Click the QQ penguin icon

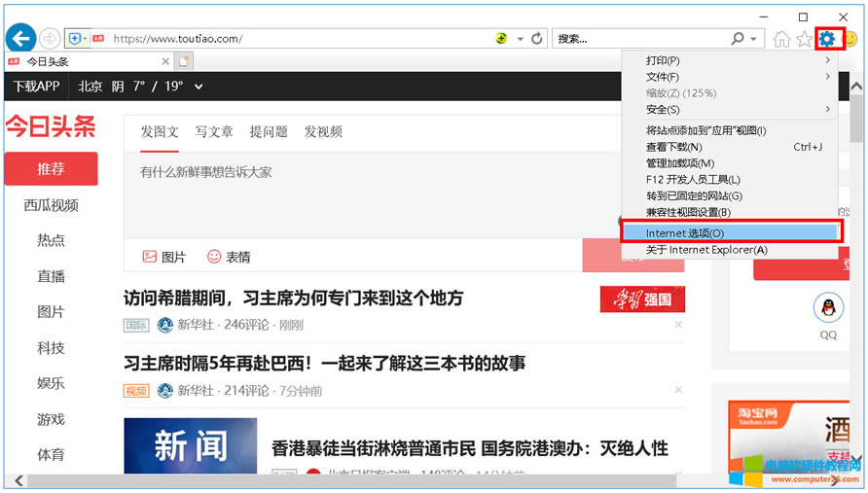828,309
